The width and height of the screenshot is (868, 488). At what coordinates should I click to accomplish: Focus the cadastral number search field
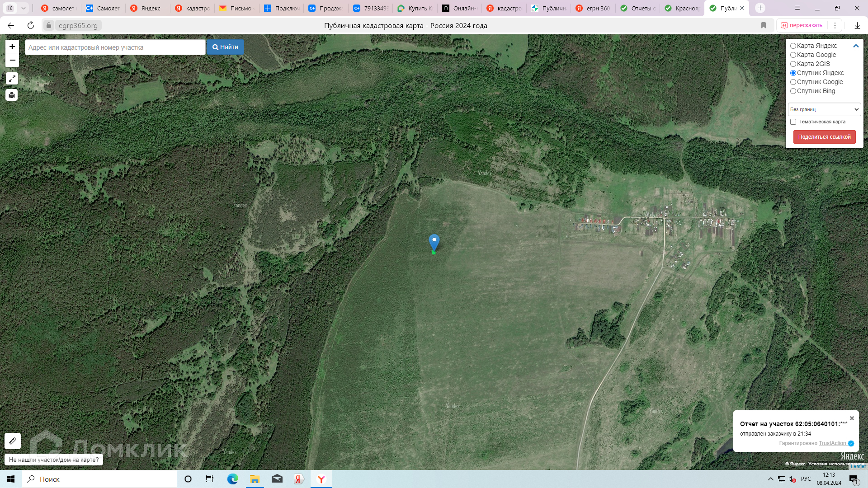click(x=115, y=47)
